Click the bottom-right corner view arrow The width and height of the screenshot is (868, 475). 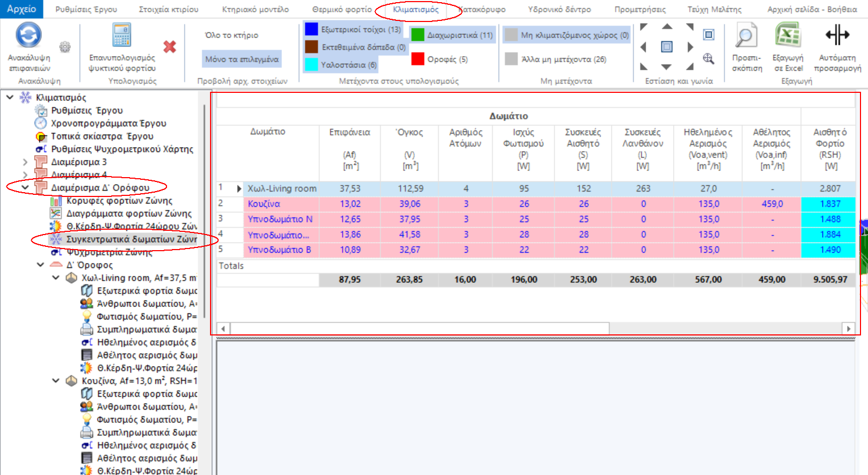[x=690, y=67]
